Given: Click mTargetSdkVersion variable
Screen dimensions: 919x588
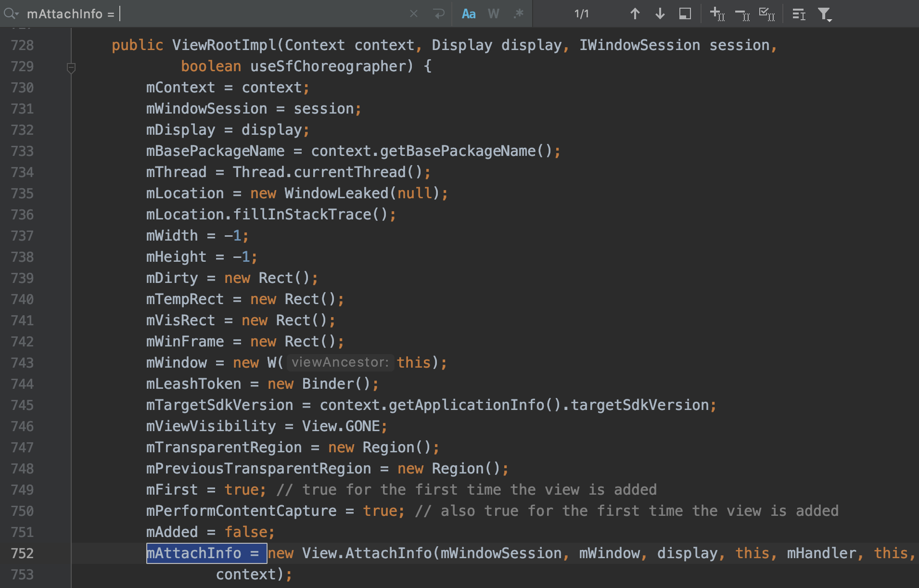Looking at the screenshot, I should pos(219,405).
